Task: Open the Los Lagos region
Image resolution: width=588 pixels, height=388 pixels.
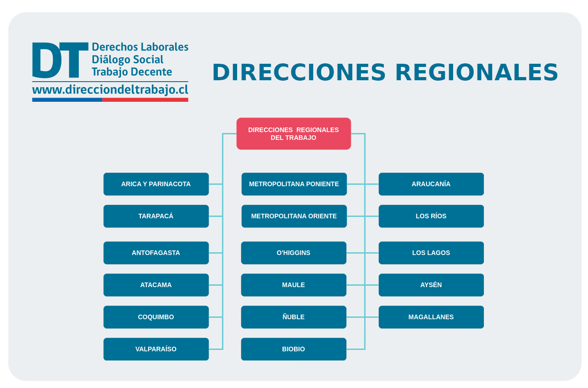Action: (x=431, y=253)
